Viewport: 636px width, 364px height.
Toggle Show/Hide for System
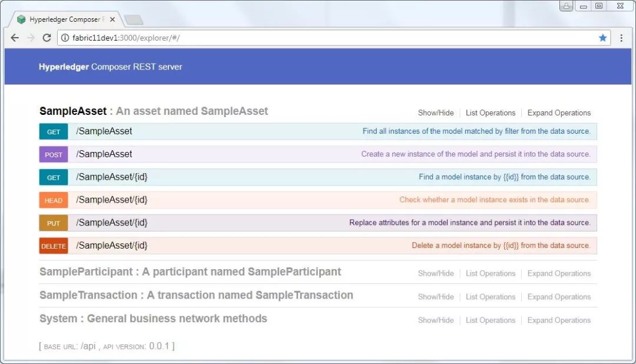coord(436,320)
